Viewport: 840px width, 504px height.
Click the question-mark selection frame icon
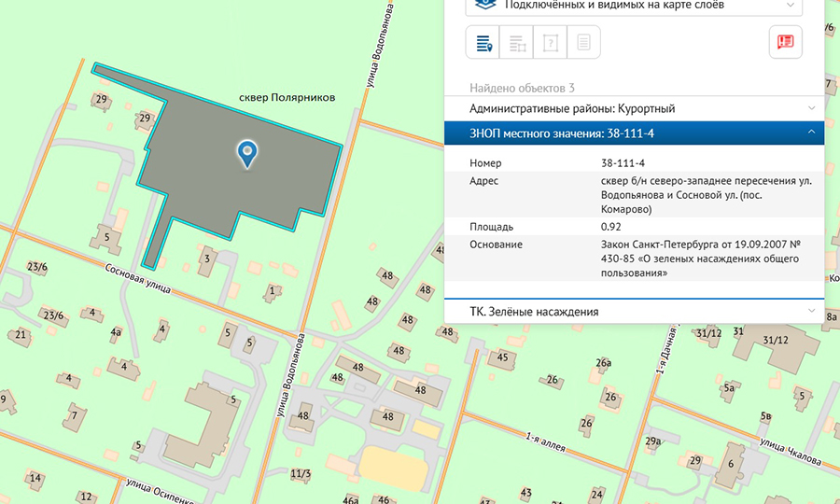(550, 42)
